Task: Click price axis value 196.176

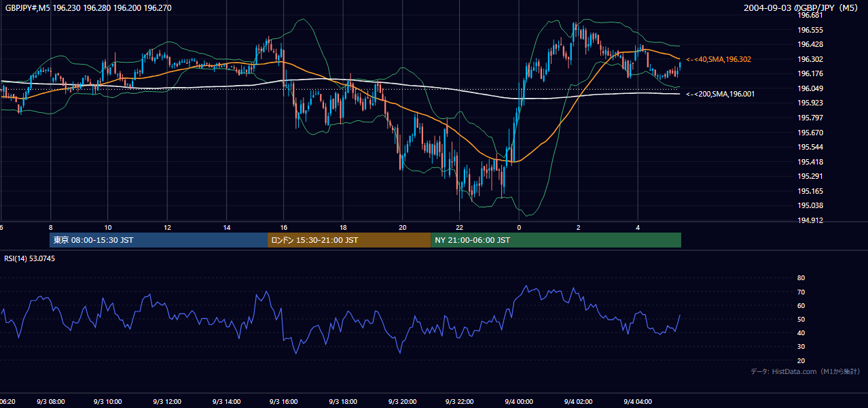Action: pos(810,73)
